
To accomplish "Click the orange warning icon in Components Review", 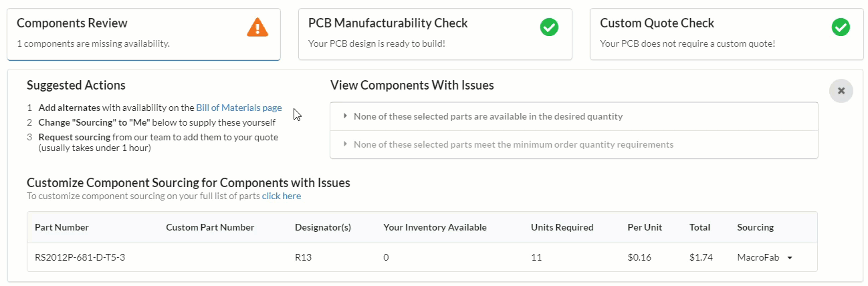I will pyautogui.click(x=257, y=27).
